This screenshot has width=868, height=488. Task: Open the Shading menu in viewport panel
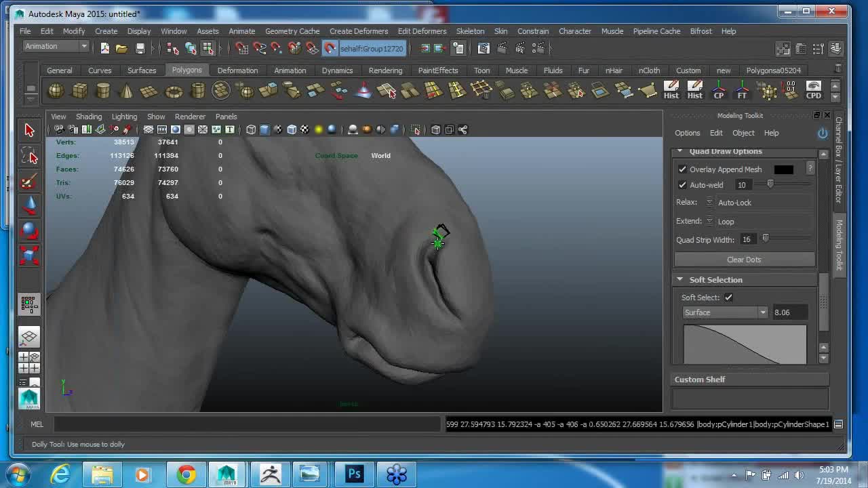coord(89,117)
